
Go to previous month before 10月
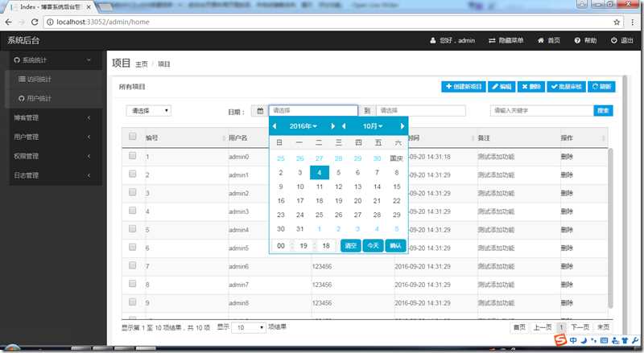(344, 126)
